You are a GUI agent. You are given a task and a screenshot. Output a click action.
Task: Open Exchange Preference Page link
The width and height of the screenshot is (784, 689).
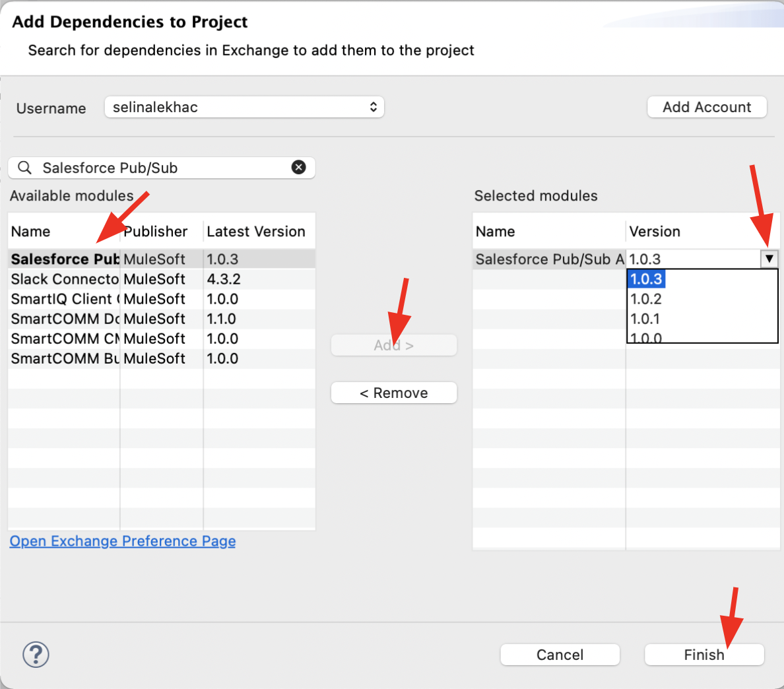[x=123, y=541]
